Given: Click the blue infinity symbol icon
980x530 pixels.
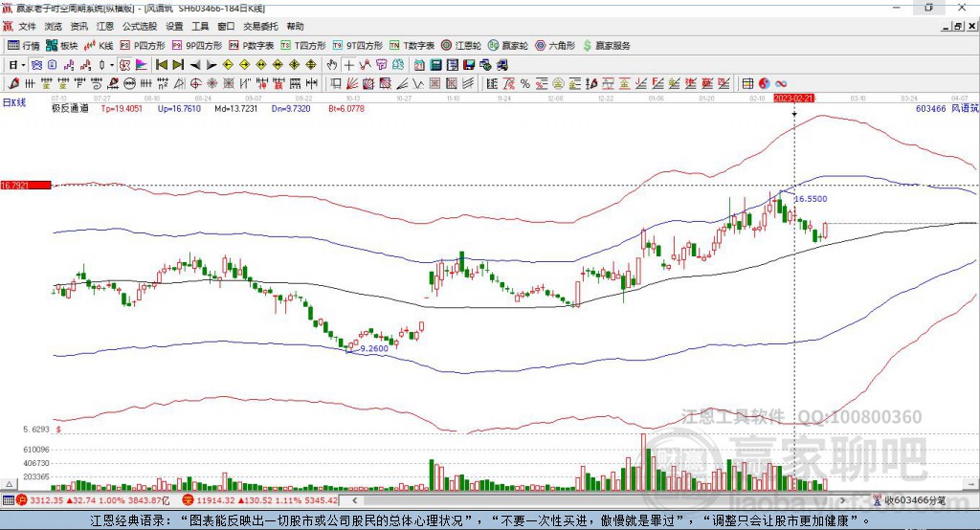Looking at the screenshot, I should (x=781, y=84).
